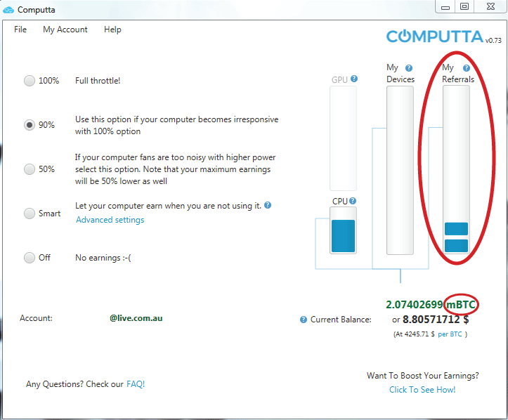Click the per BTC rate link

450,334
